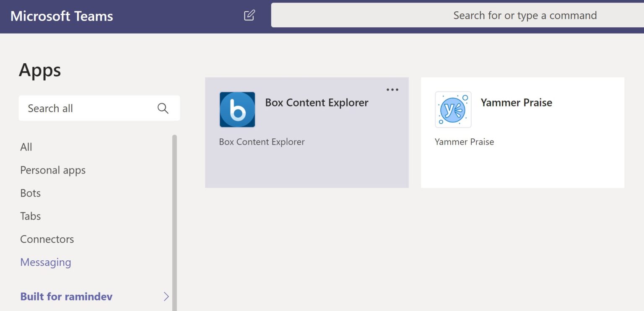
Task: Click the Built for ramindev chevron arrow
Action: tap(166, 296)
